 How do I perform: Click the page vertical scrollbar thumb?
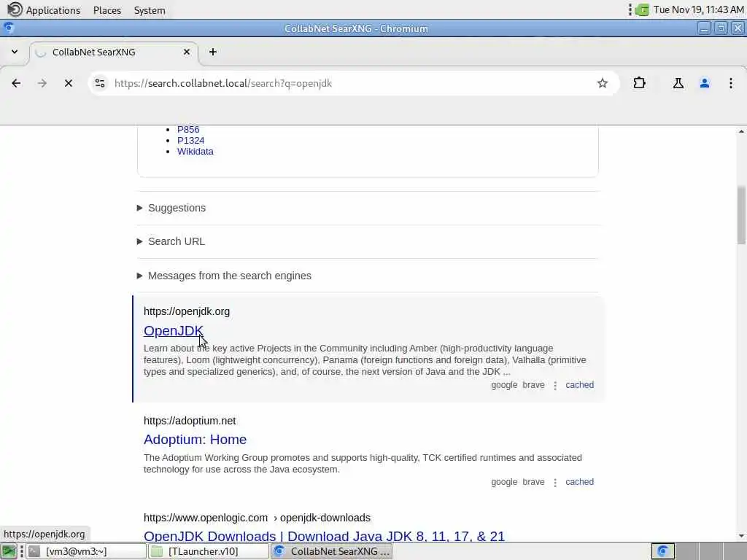741,215
